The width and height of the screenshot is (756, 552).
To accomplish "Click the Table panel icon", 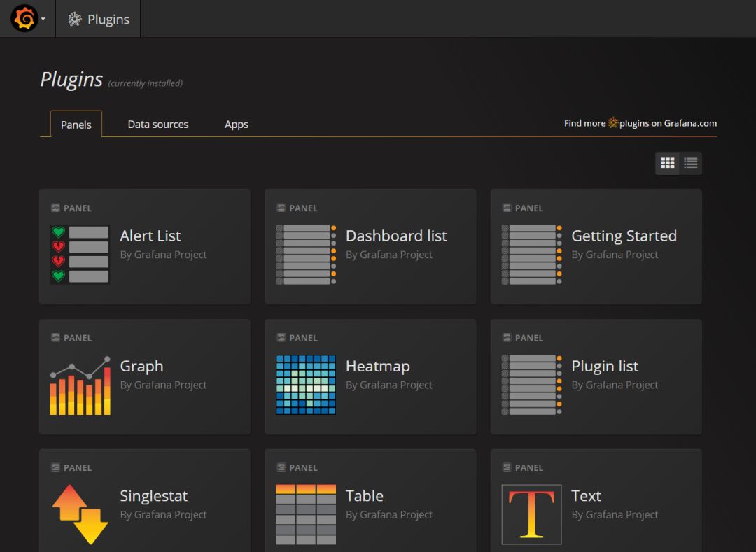I will (306, 514).
